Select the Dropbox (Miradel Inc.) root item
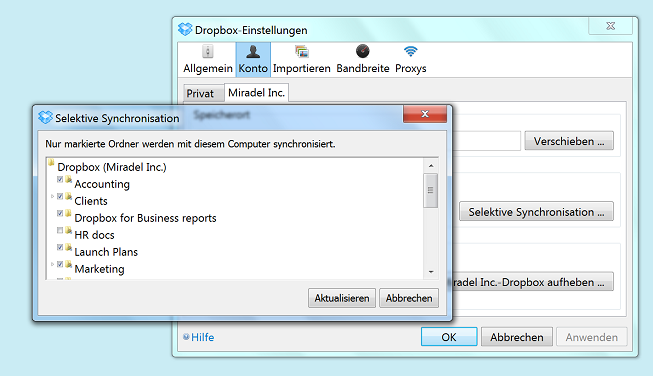Viewport: 653px width, 376px height. point(112,167)
